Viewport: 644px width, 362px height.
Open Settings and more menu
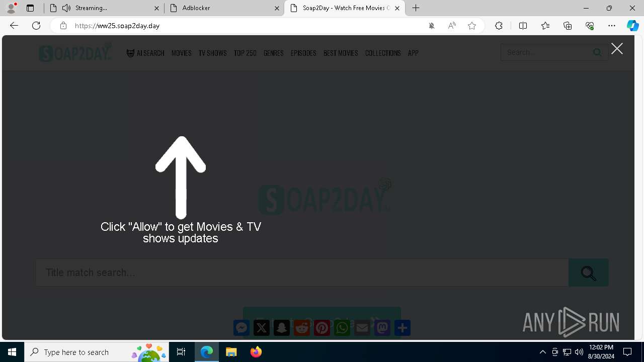(612, 26)
